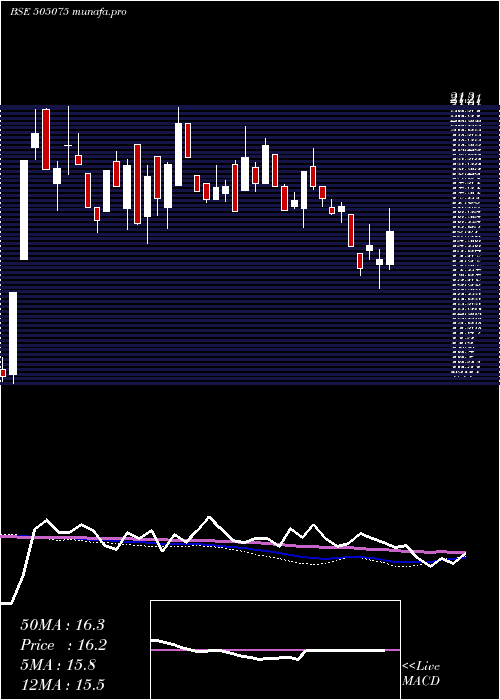Image resolution: width=500 pixels, height=700 pixels.
Task: Click the '12MA : 15.5' reading
Action: 62,685
